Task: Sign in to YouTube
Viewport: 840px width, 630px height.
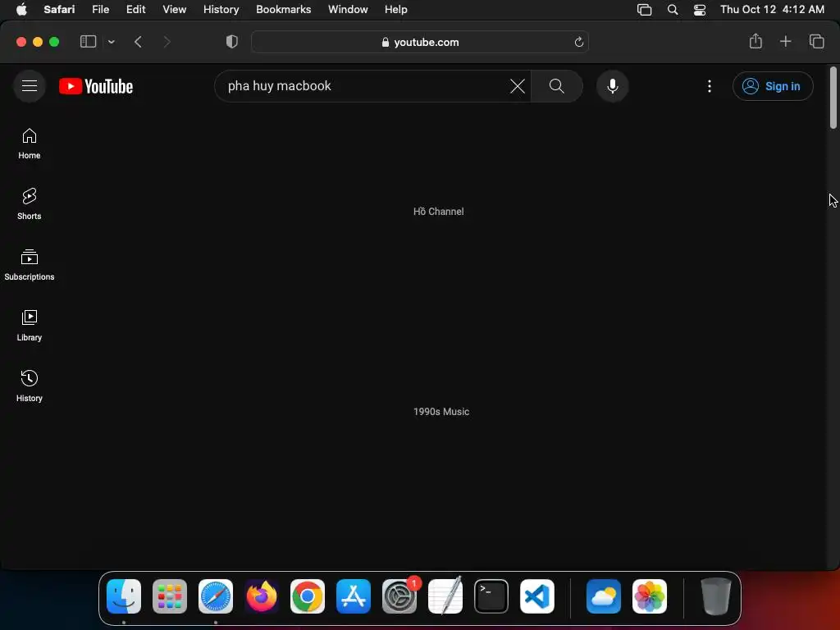Action: pos(773,86)
